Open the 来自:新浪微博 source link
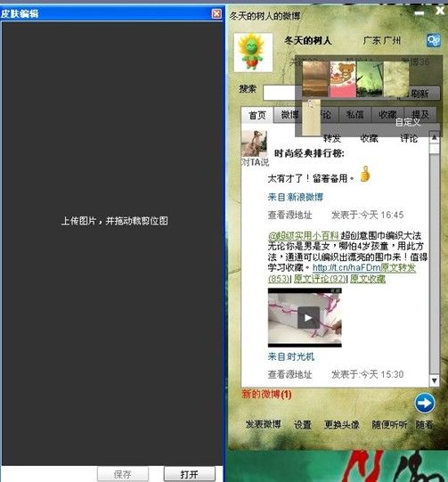Screen dimensions: 448x482 pos(296,197)
